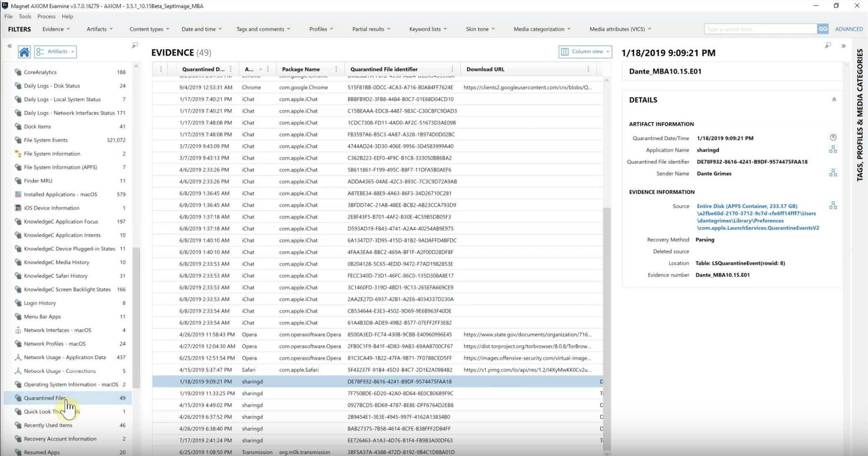
Task: Open the File menu
Action: point(8,16)
